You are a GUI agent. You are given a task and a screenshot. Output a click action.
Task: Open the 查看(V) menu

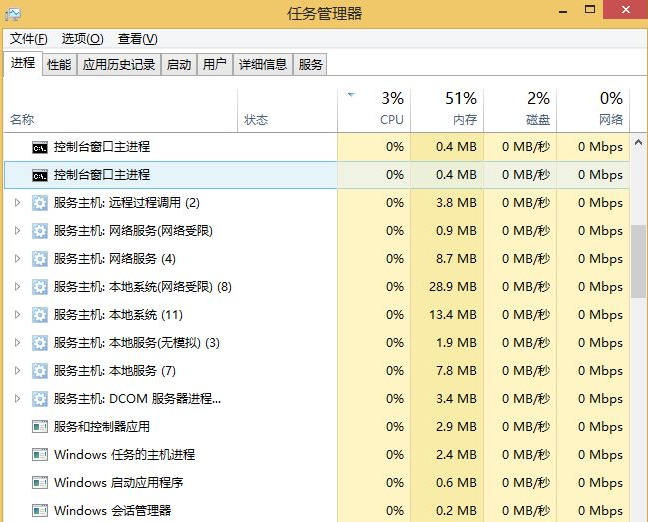137,39
